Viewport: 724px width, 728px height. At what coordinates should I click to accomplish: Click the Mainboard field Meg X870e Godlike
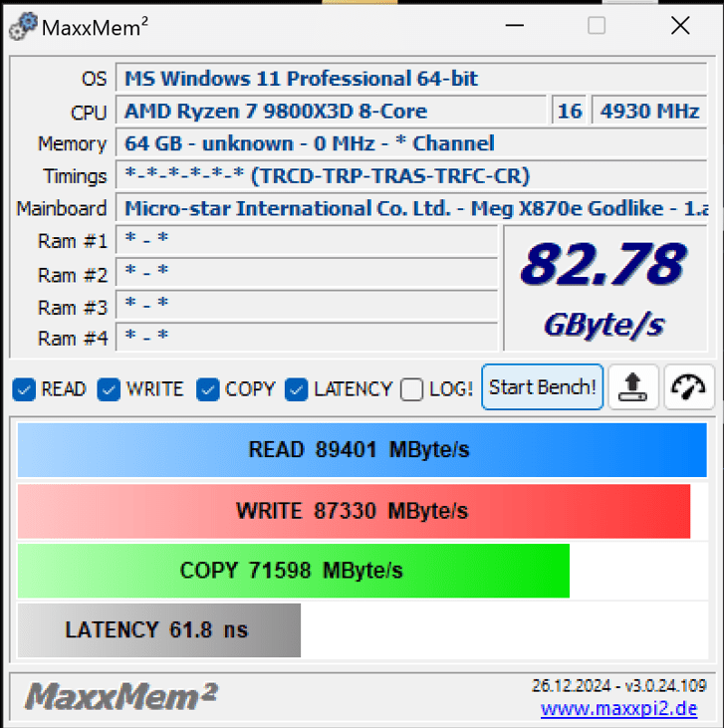pos(411,208)
